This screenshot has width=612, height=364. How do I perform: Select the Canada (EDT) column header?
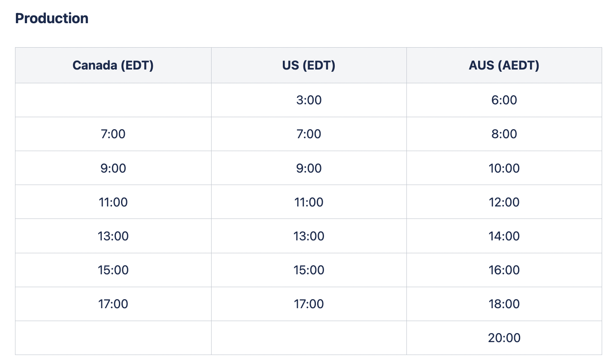[113, 65]
